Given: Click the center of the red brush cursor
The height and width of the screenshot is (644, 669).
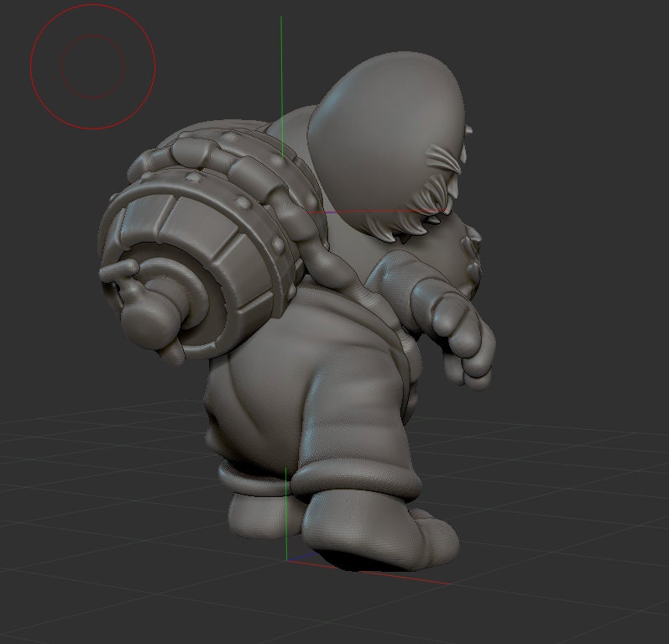Looking at the screenshot, I should point(92,66).
